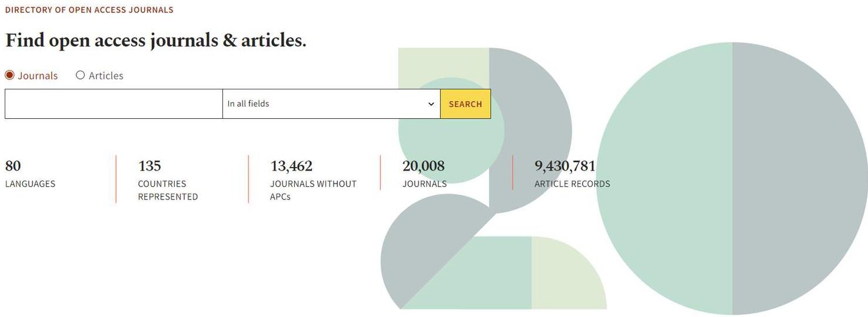The image size is (868, 317).
Task: Click the large two-tone circle zero graphic
Action: tap(732, 179)
